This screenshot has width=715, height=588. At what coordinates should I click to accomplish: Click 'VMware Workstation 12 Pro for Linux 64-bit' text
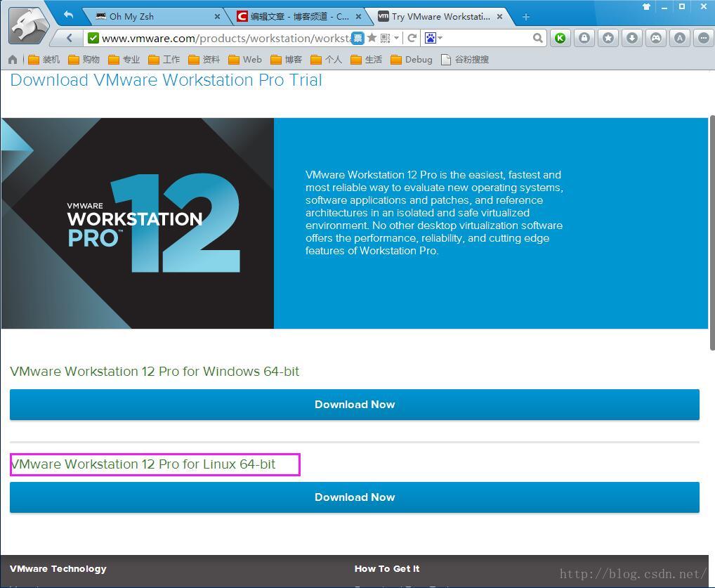(x=143, y=464)
